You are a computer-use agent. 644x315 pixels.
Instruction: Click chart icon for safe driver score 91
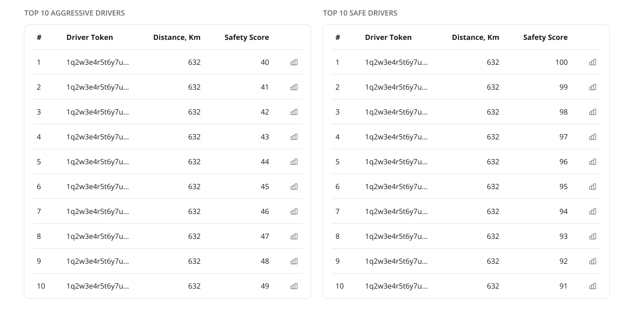593,286
